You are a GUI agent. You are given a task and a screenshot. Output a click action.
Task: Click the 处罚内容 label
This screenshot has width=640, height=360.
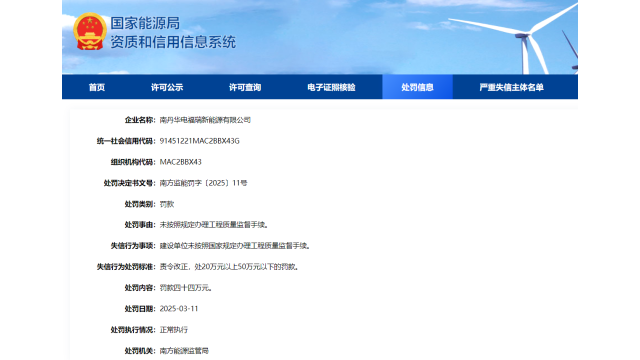point(140,288)
